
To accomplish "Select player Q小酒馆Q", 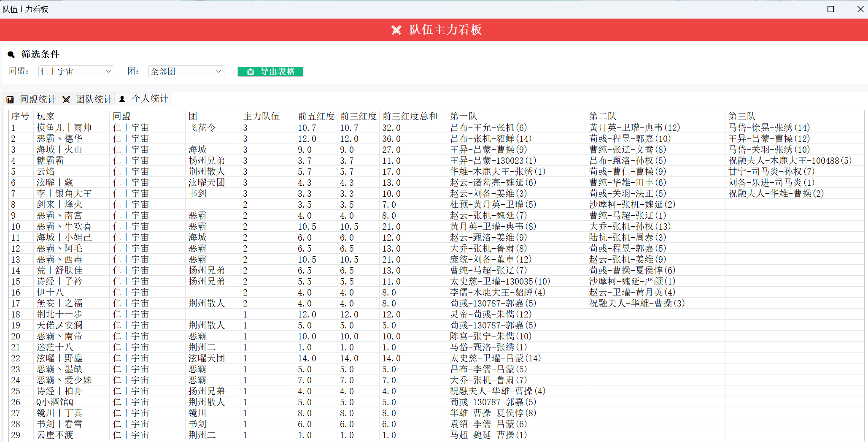I will tap(55, 402).
